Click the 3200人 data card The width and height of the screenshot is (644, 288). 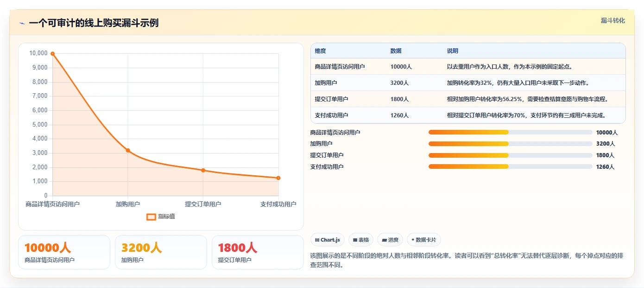[161, 252]
